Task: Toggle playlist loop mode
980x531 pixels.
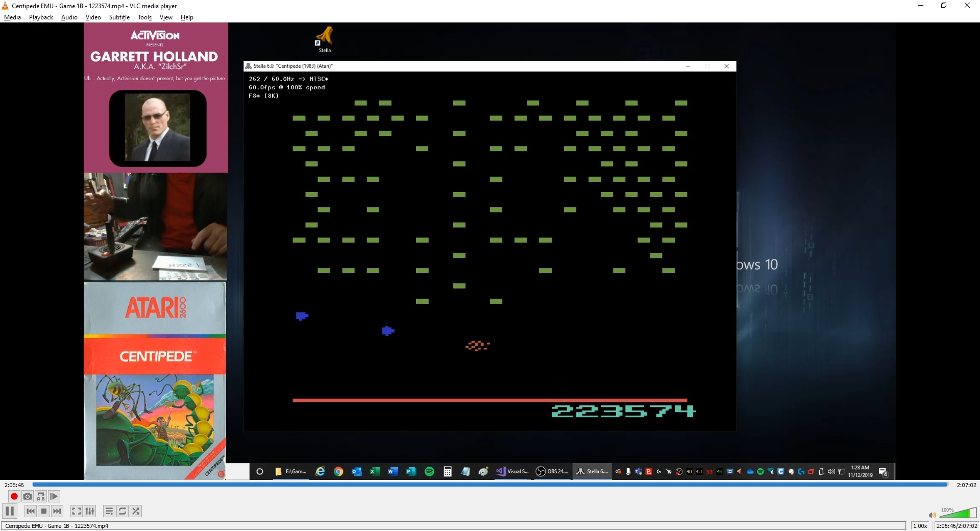Action: tap(122, 511)
